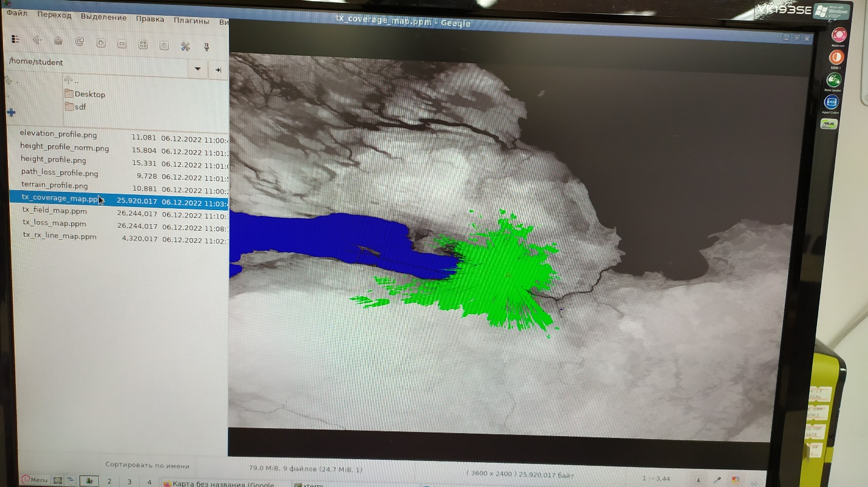Click the 11,081 size of elevation_profile.png
This screenshot has width=868, height=487.
click(x=144, y=138)
